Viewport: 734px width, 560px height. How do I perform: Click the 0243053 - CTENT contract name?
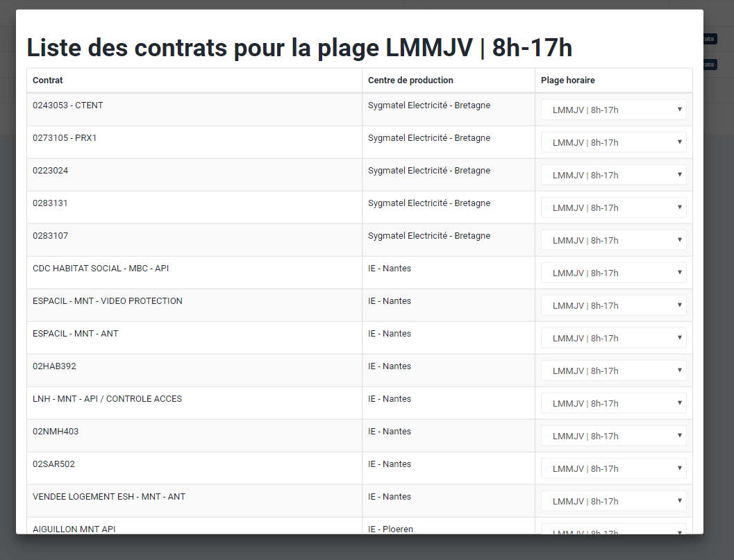[68, 105]
